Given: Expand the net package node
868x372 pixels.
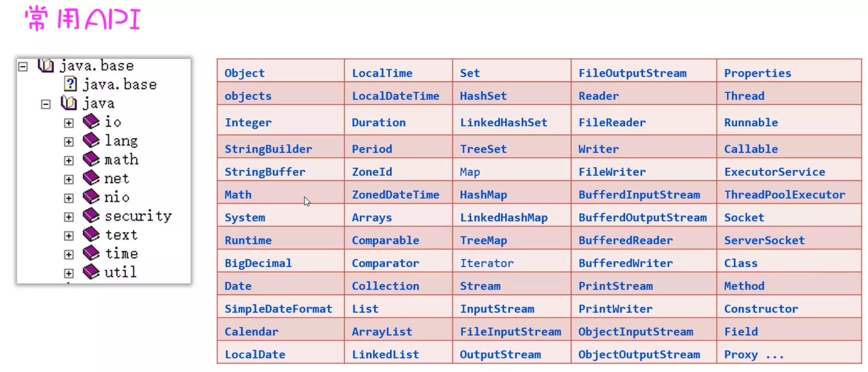Looking at the screenshot, I should [x=69, y=180].
